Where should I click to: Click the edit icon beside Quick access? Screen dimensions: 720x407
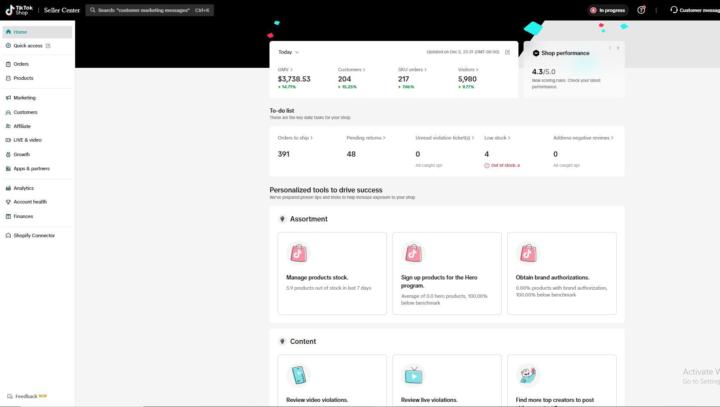[48, 45]
